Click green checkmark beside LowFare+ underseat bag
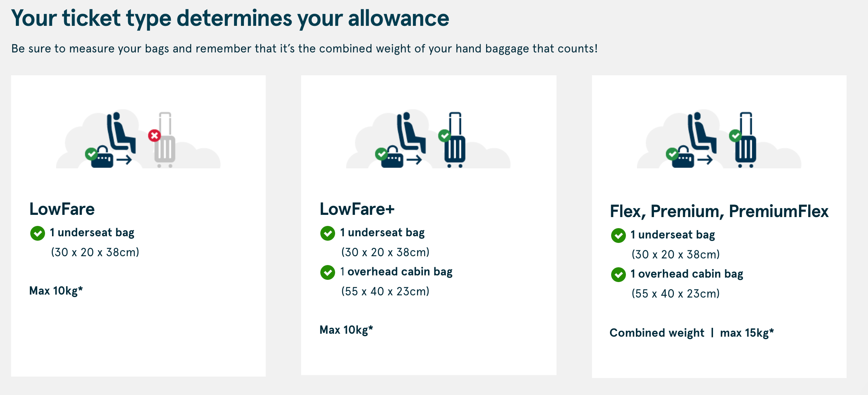Image resolution: width=868 pixels, height=395 pixels. [327, 233]
